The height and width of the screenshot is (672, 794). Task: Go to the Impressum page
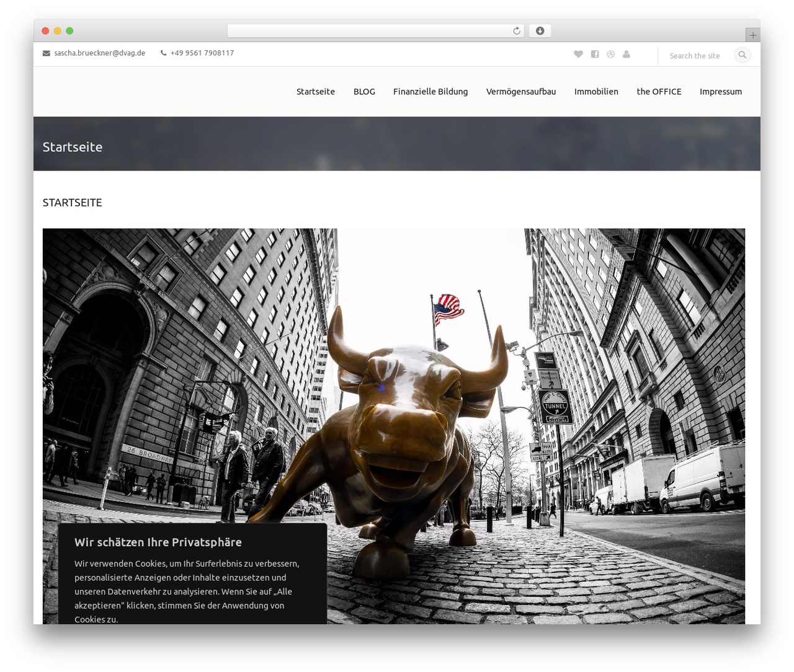(x=721, y=92)
